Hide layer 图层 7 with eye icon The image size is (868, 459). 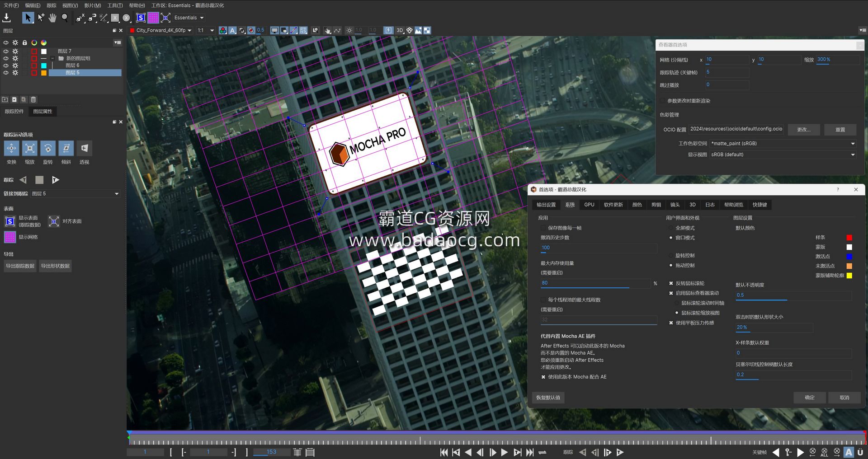pos(6,51)
